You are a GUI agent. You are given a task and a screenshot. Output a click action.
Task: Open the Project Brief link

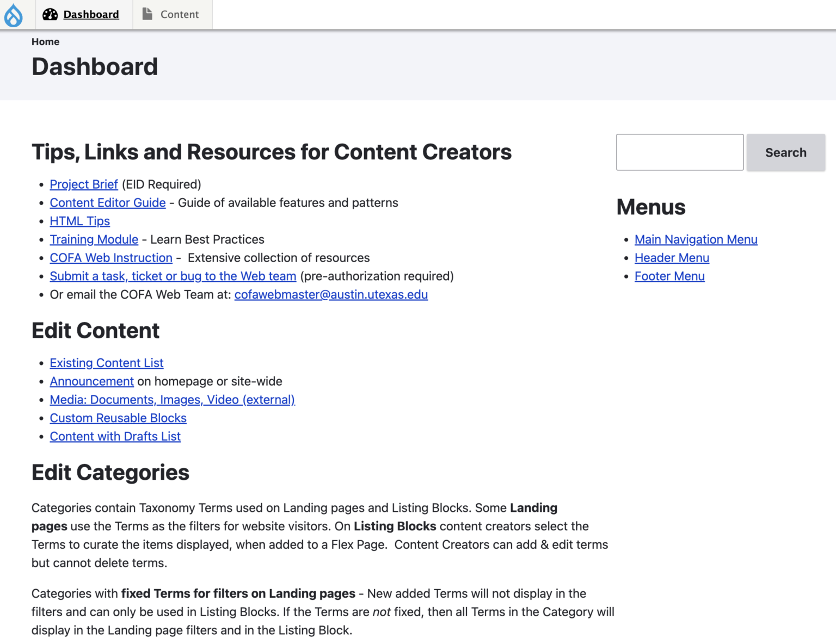(83, 184)
